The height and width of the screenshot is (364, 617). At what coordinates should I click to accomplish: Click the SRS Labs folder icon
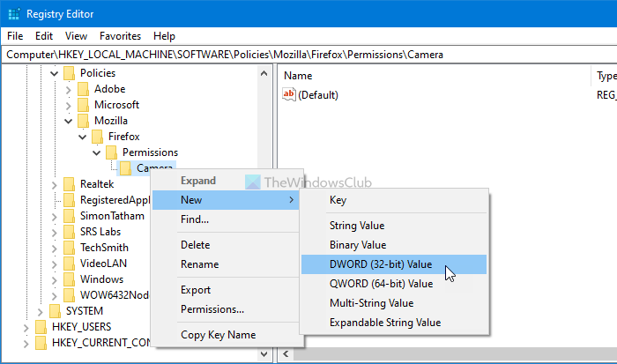pos(69,232)
